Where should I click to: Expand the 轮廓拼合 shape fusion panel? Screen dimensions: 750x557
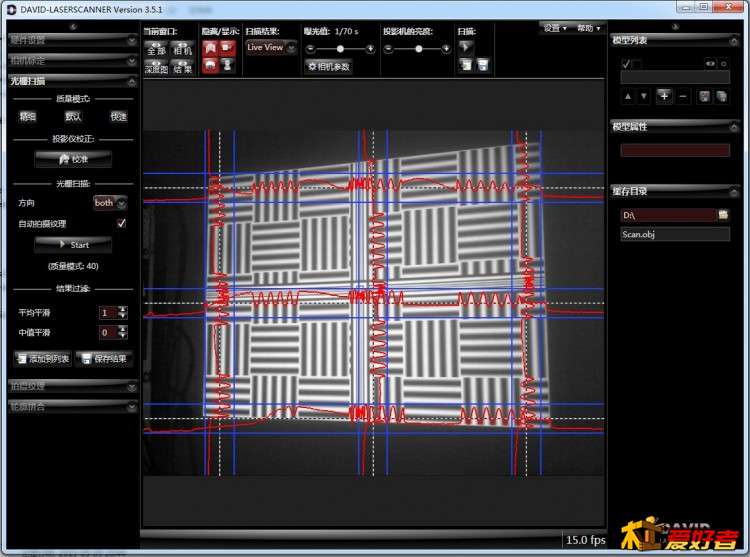tap(73, 407)
